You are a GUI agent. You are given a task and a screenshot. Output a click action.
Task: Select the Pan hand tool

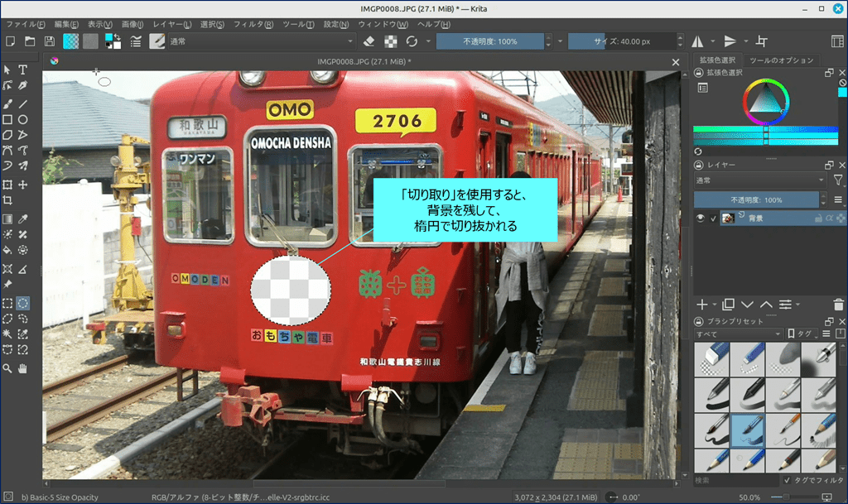[x=23, y=367]
